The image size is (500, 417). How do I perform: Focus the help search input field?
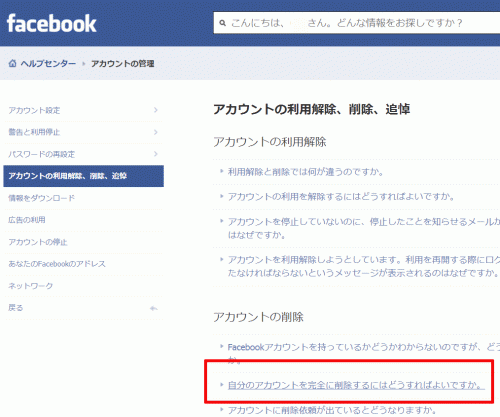[357, 23]
